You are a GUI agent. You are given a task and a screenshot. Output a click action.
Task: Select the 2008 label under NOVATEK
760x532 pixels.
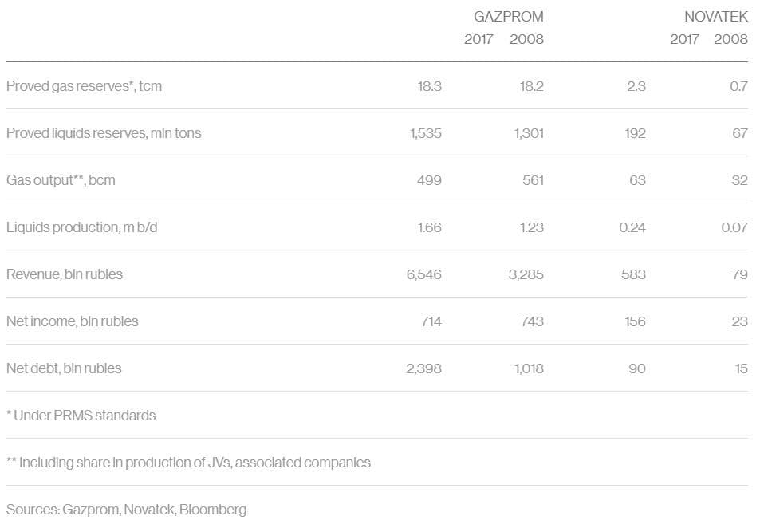coord(730,39)
